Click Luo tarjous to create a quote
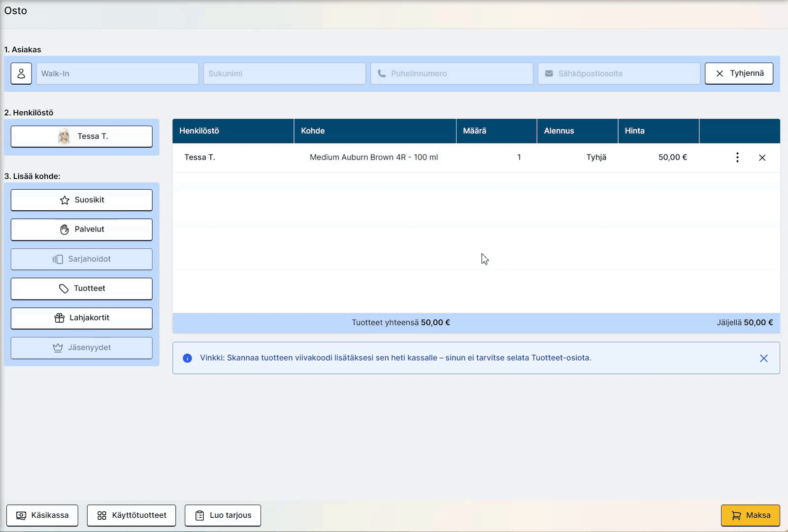This screenshot has height=532, width=788. click(223, 515)
